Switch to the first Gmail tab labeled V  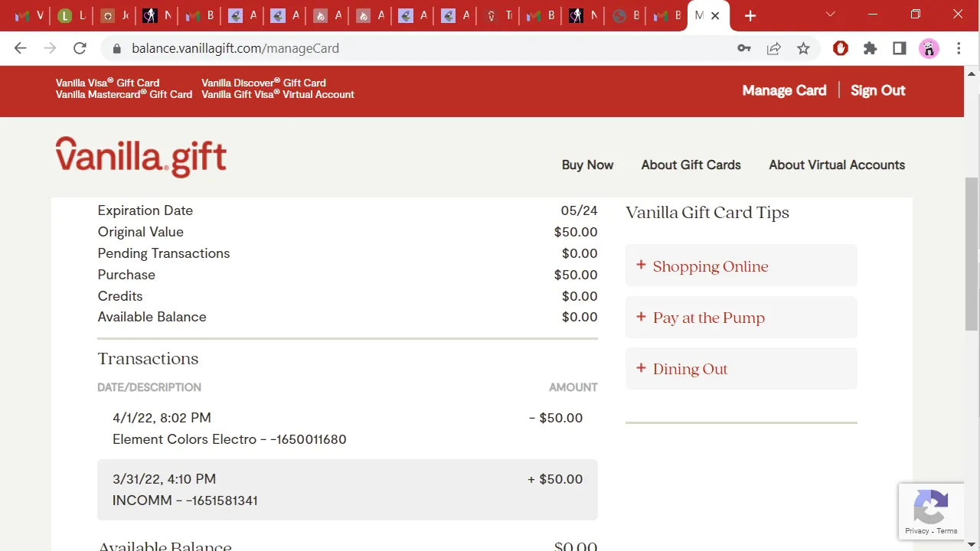(30, 15)
